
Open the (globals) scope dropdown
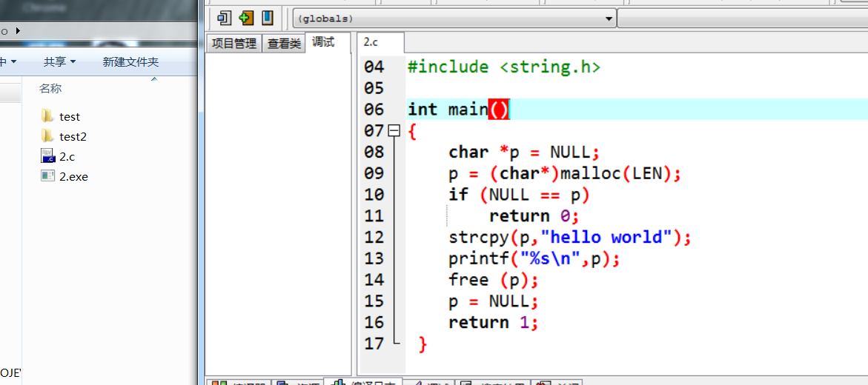point(454,19)
